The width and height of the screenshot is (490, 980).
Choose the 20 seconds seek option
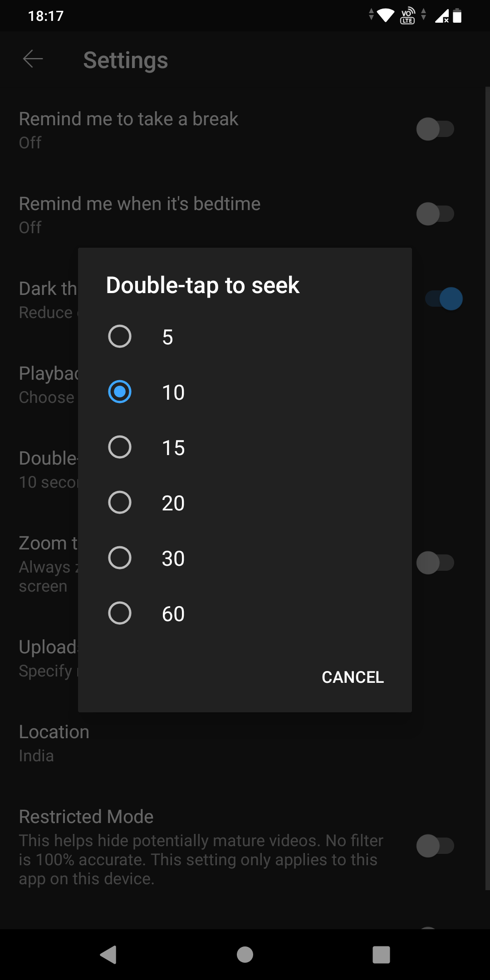(x=120, y=503)
